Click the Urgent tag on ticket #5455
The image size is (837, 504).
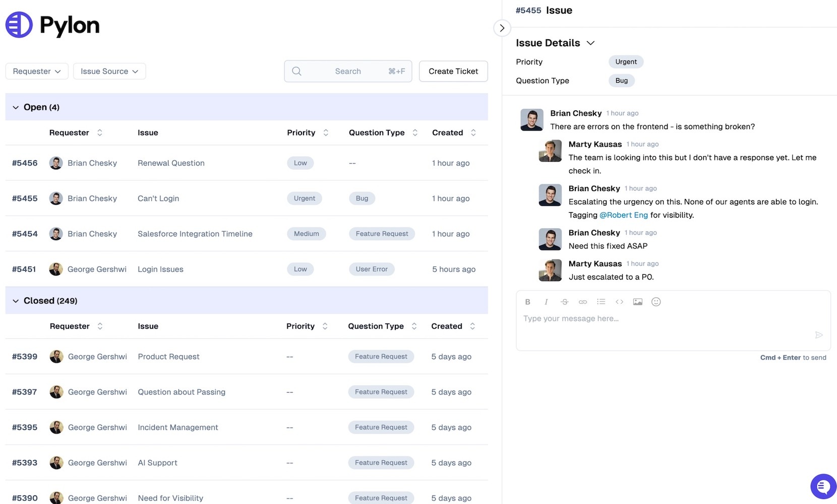click(305, 198)
